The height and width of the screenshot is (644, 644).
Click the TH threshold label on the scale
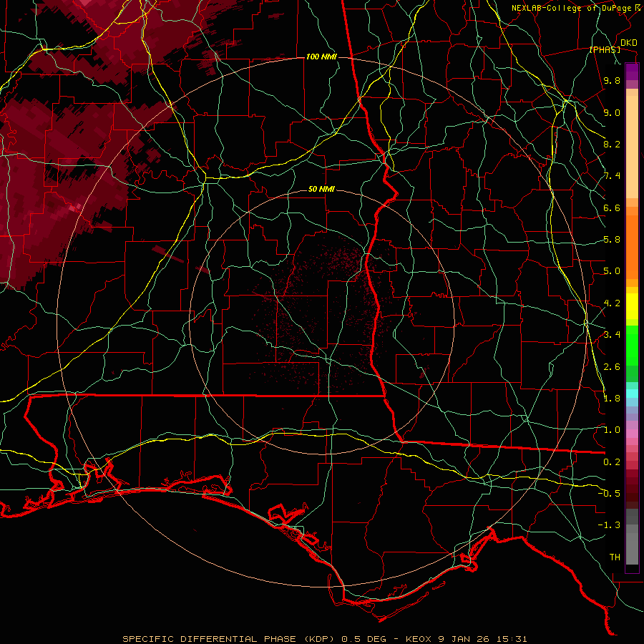point(615,557)
